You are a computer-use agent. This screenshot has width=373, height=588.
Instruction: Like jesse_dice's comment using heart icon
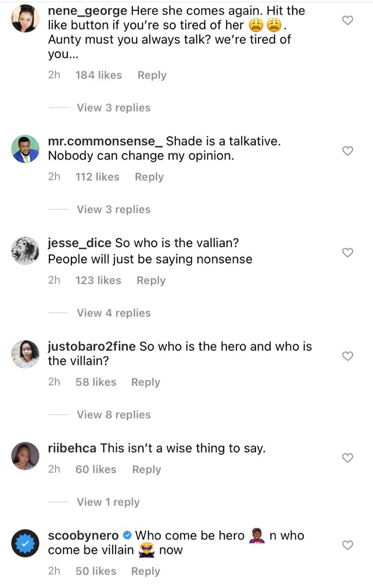pyautogui.click(x=347, y=253)
